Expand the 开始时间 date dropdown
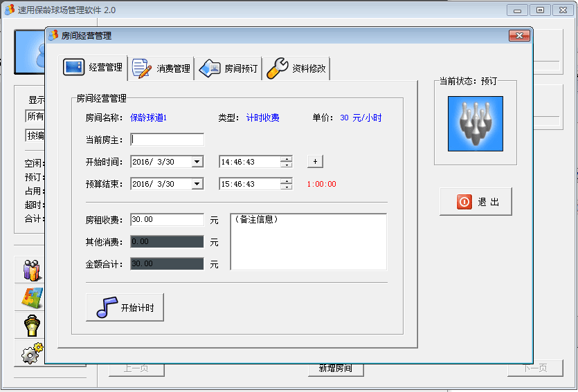The image size is (578, 392). coord(197,162)
